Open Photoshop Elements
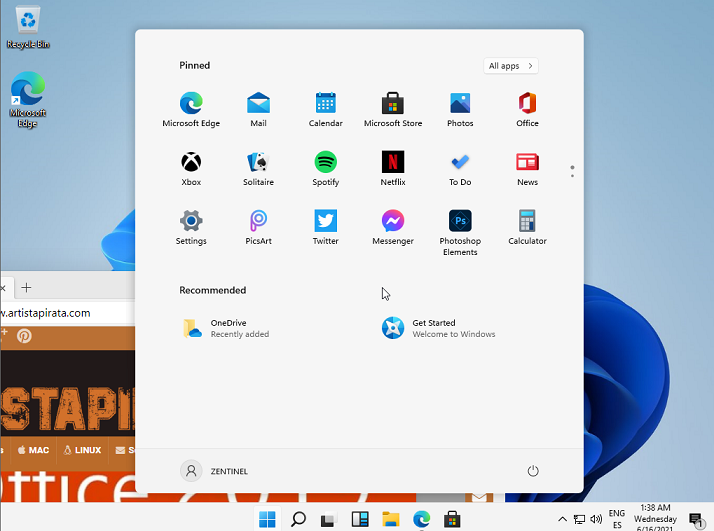 click(460, 232)
